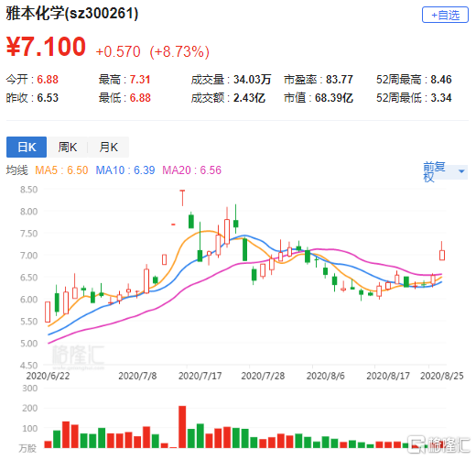Click the 昨收 value 6.53

[x=48, y=98]
